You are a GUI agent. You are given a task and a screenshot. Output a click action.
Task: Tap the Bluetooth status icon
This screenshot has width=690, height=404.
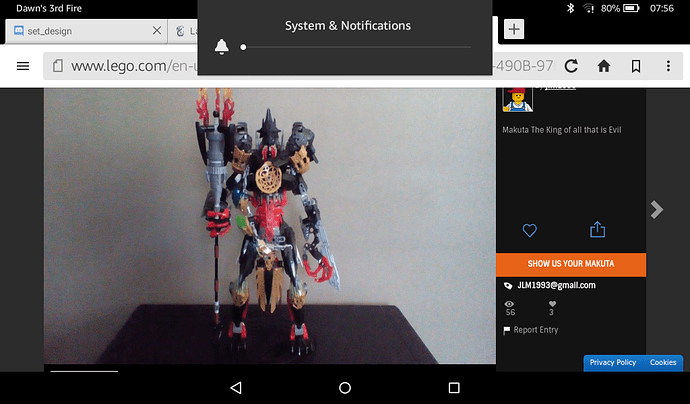pyautogui.click(x=570, y=8)
